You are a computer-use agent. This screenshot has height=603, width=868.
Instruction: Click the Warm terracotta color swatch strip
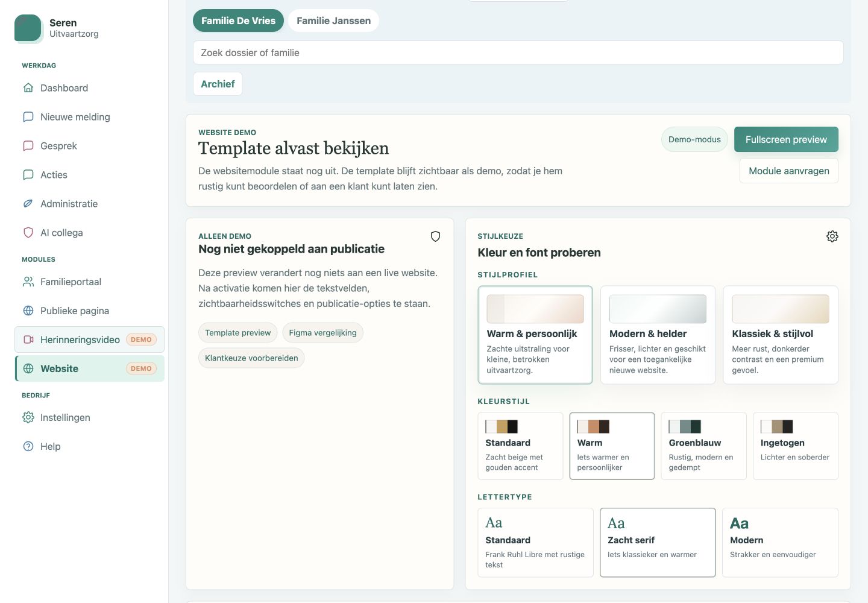tap(593, 427)
